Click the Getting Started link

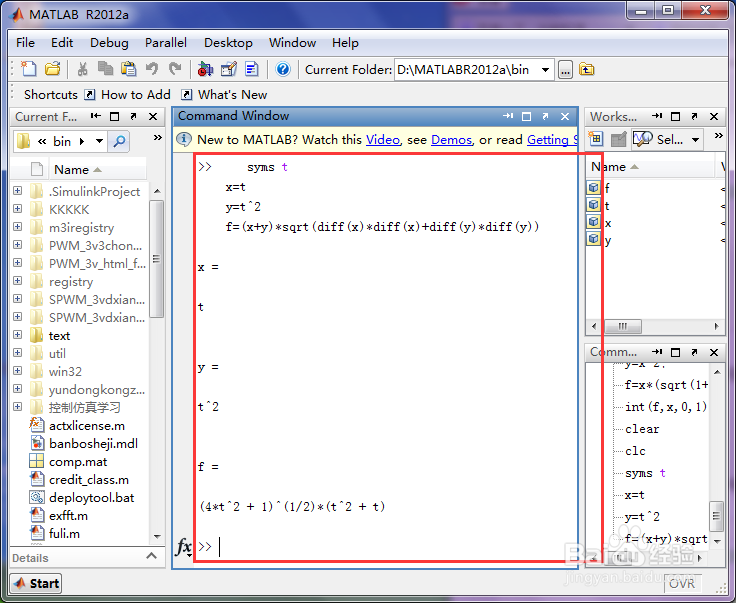pos(552,140)
